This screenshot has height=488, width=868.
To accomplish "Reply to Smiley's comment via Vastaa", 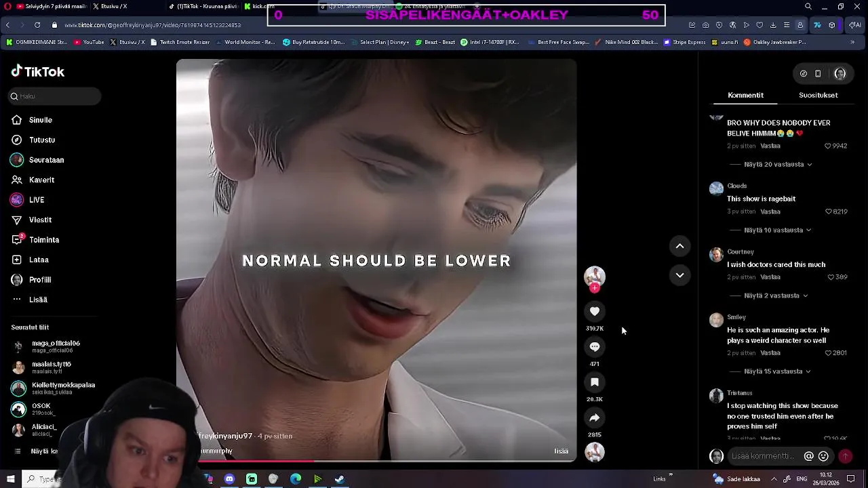I will tap(770, 353).
